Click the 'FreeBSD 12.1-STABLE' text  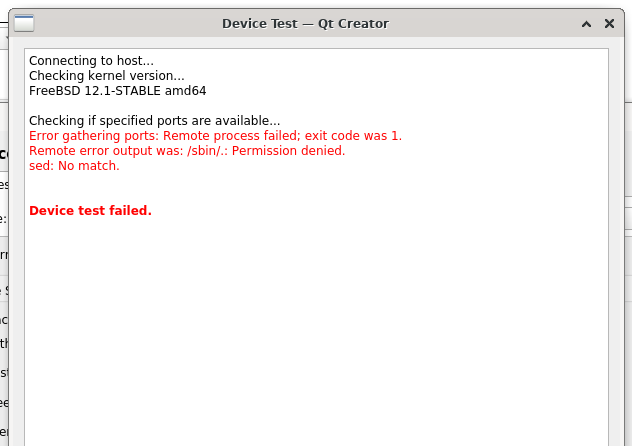point(95,91)
